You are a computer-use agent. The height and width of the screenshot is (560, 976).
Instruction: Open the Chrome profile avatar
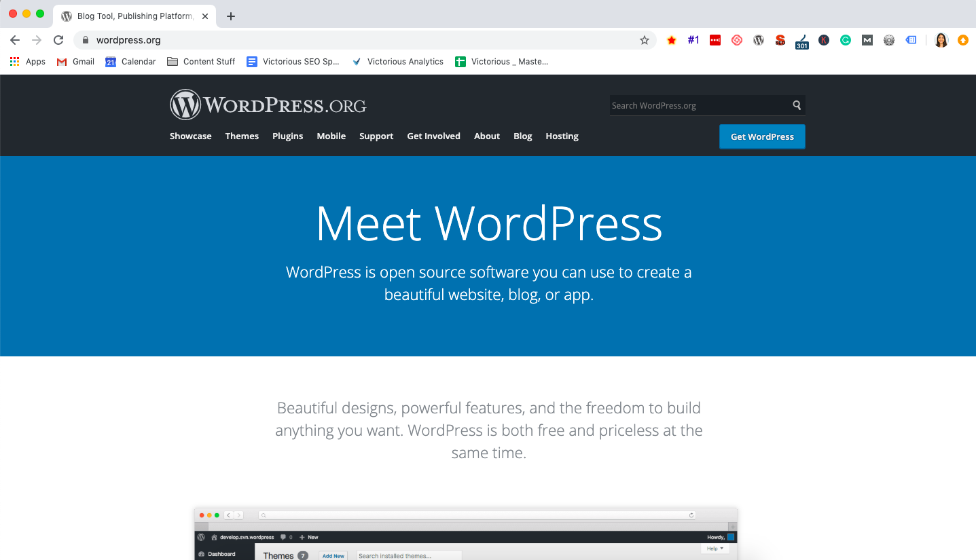pos(941,40)
